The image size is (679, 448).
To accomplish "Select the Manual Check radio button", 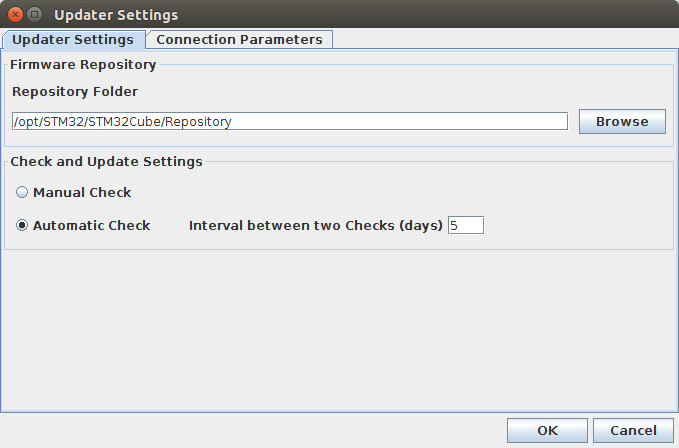I will point(22,192).
